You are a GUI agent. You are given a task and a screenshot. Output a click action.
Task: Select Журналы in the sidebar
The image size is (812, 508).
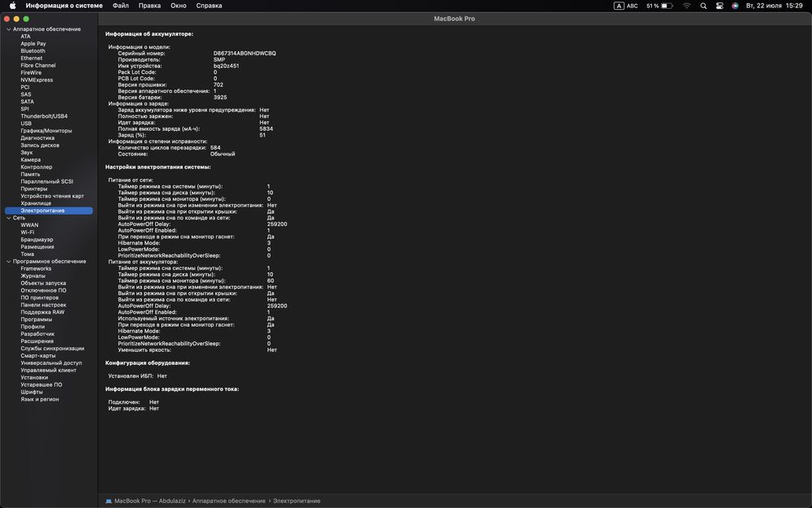point(32,276)
